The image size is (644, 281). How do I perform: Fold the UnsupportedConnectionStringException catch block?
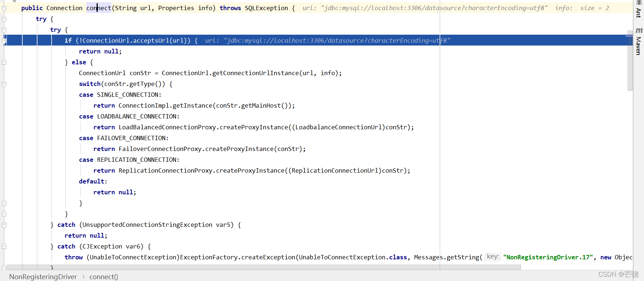[x=4, y=225]
